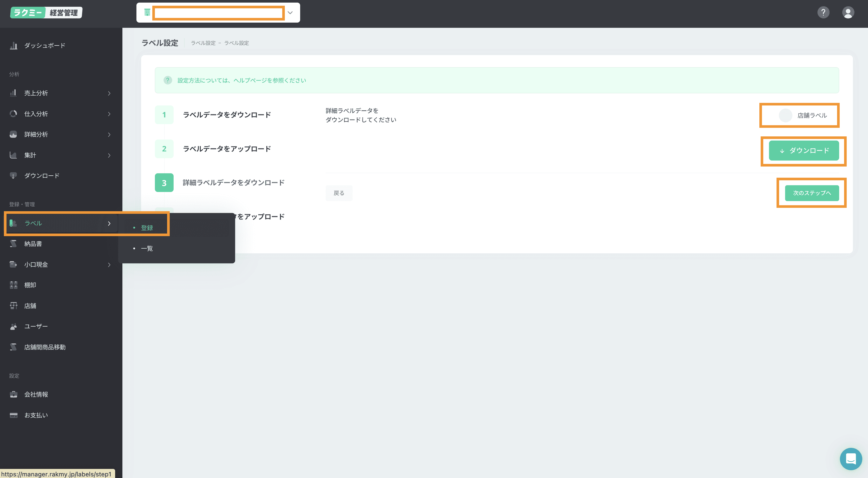Click the help question mark icon
The height and width of the screenshot is (478, 868).
(823, 12)
